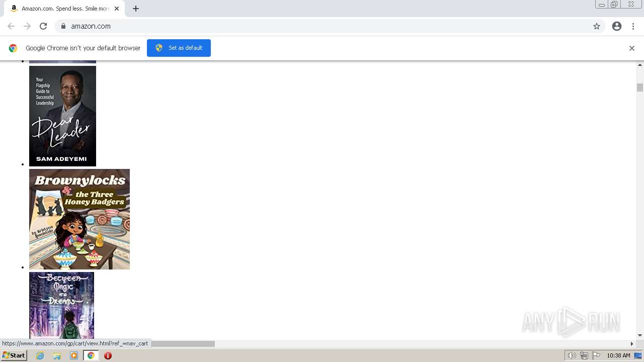
Task: Click the clock showing 10:38 AM
Action: tap(618, 355)
